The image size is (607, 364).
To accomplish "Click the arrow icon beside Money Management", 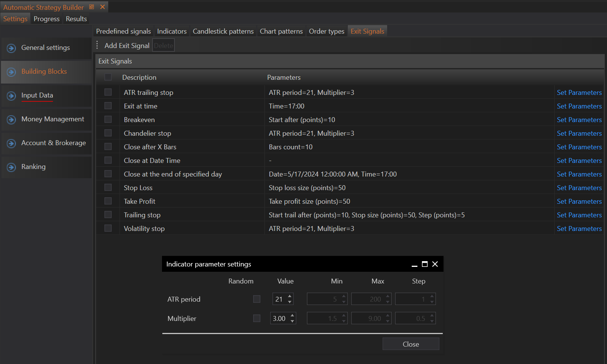I will [x=11, y=119].
